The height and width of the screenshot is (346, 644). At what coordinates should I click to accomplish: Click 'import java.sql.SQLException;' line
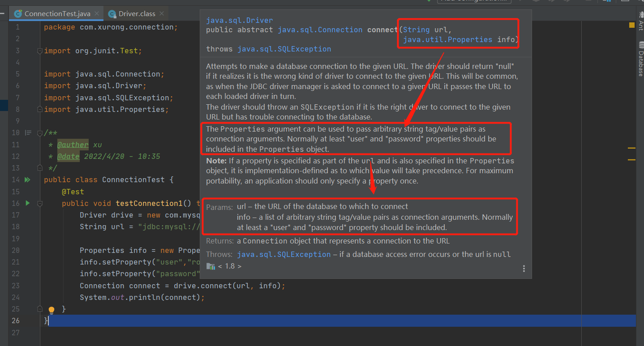[108, 98]
